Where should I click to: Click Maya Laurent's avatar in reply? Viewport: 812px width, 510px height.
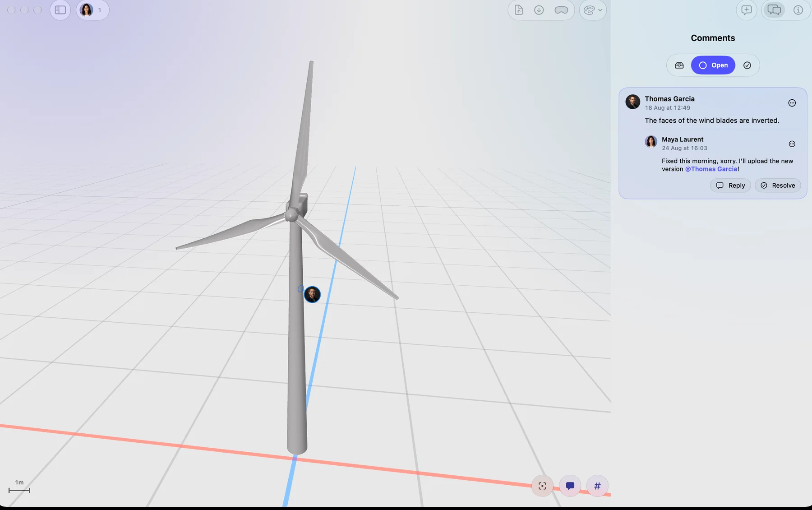(651, 142)
